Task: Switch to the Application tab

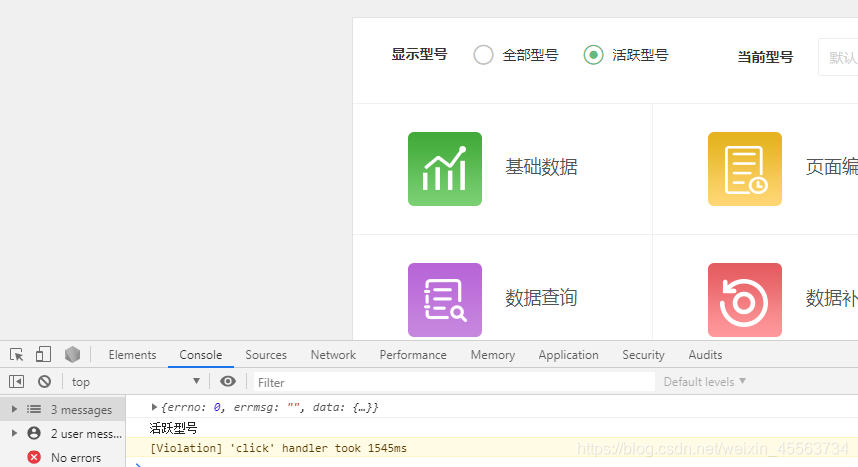Action: tap(568, 355)
